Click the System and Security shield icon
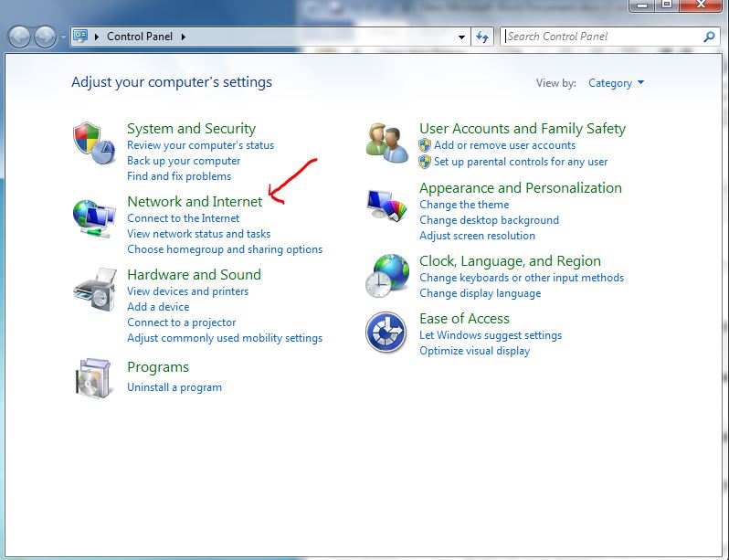This screenshot has width=729, height=560. [x=93, y=142]
